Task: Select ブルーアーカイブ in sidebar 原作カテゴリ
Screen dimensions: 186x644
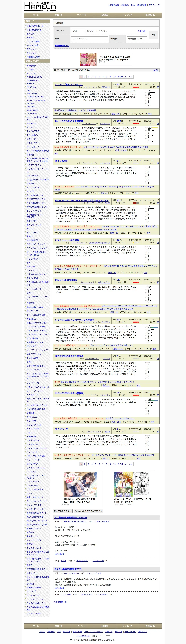Action: [x=34, y=482]
